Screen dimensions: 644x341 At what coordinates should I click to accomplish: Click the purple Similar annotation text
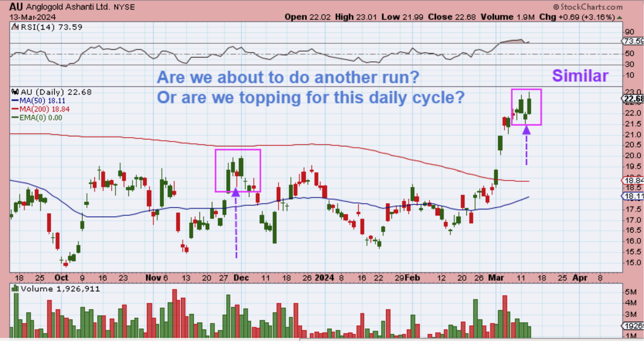(580, 76)
